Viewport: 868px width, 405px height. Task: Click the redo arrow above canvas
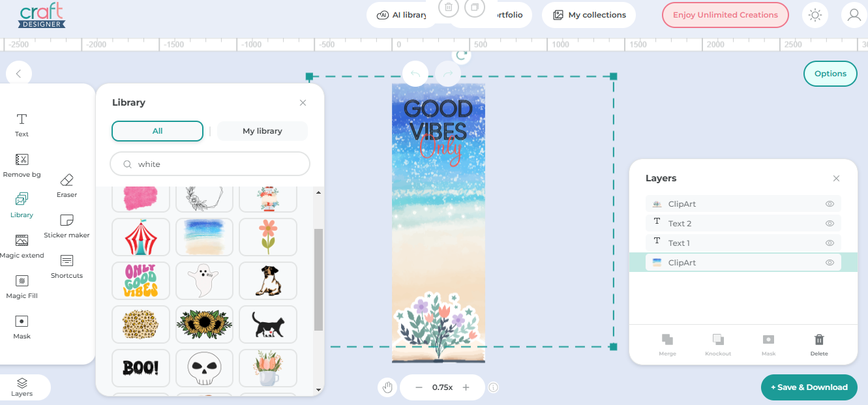tap(448, 74)
